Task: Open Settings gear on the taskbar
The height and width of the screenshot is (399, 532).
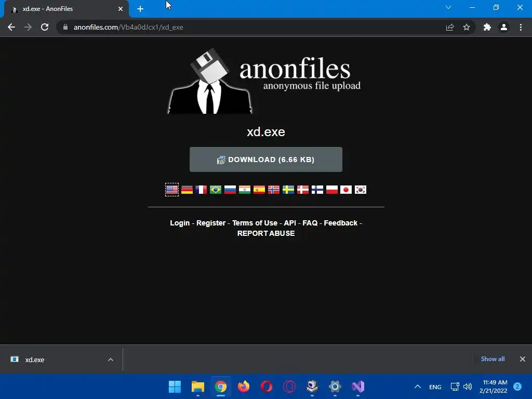Action: [x=335, y=387]
